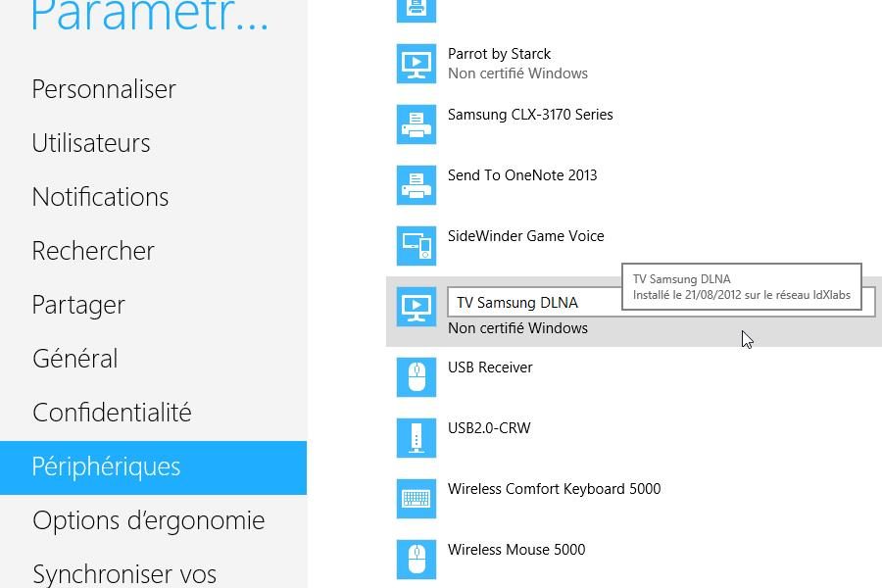Click Non certifié Windows under Parrot by Starck
Screen dimensions: 882x588
517,73
